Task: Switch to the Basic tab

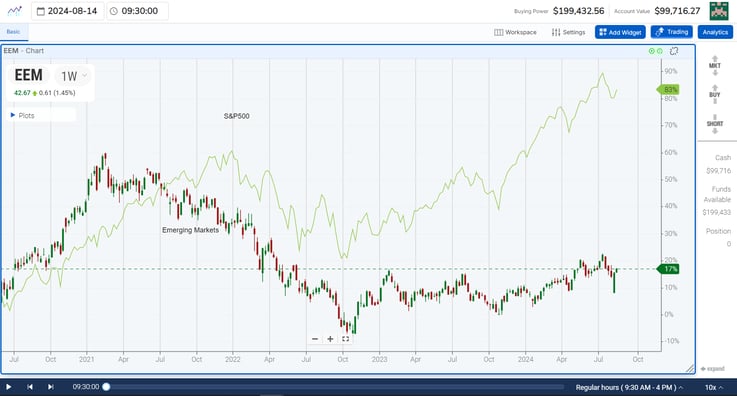Action: [x=14, y=32]
